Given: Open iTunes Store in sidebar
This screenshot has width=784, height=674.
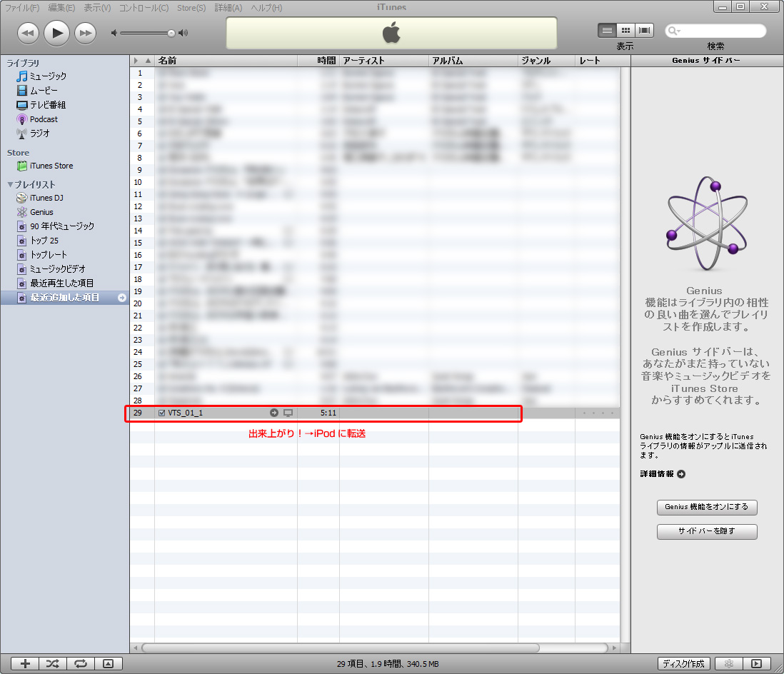Looking at the screenshot, I should pos(51,166).
